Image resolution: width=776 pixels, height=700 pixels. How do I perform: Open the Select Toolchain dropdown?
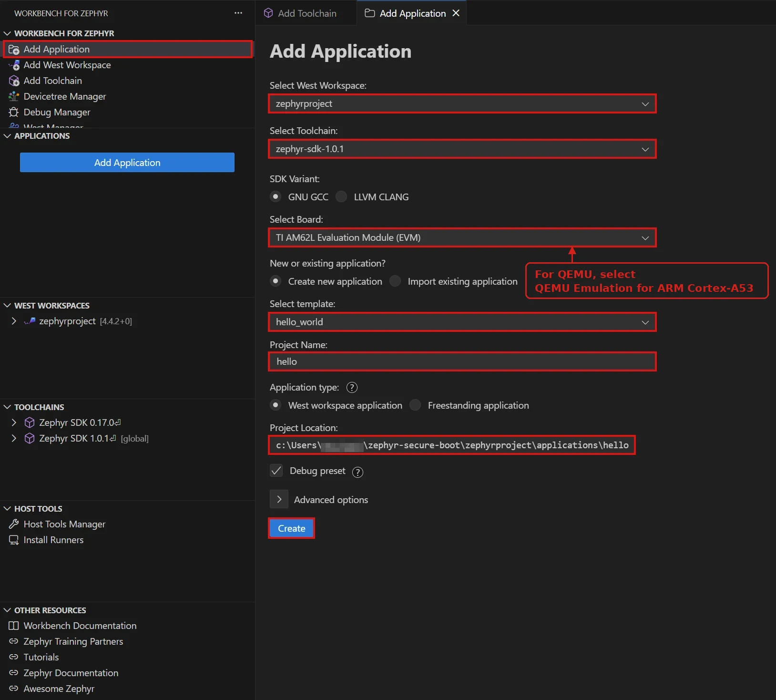click(x=462, y=149)
